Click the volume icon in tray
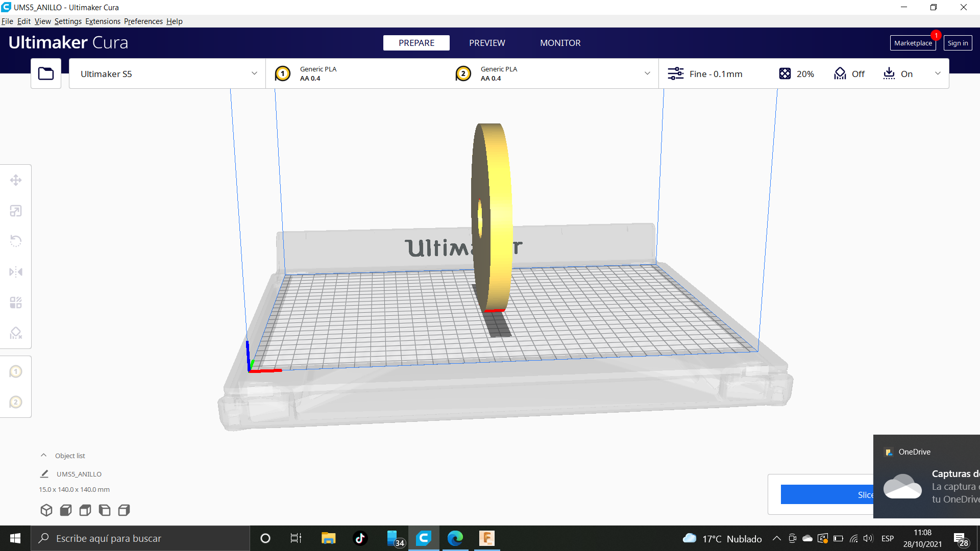The height and width of the screenshot is (551, 980). click(x=868, y=538)
